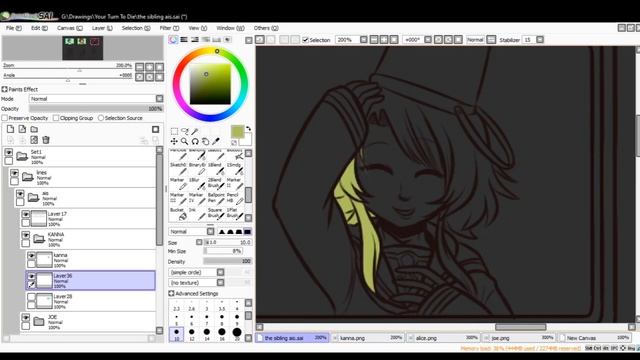Select the Selection Source radio button
The height and width of the screenshot is (360, 640).
(x=101, y=118)
